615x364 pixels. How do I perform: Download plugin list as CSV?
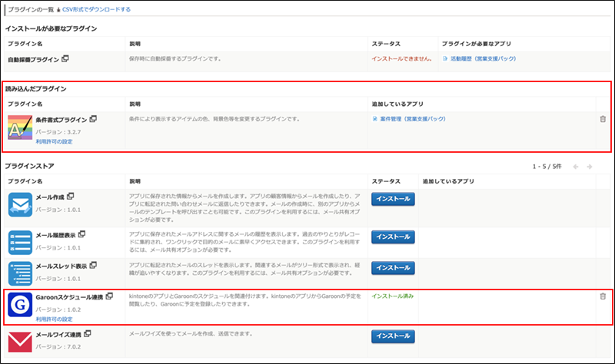[97, 9]
